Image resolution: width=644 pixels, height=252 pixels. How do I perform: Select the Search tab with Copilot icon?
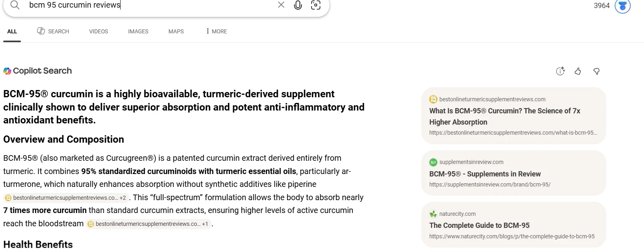[53, 31]
